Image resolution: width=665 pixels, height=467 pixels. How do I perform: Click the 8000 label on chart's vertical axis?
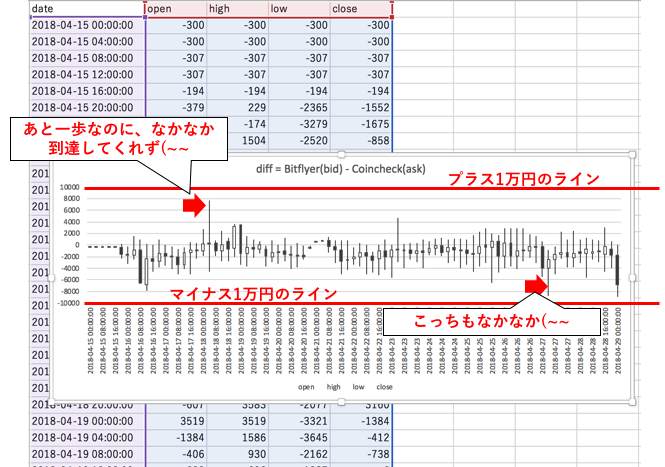(72, 199)
